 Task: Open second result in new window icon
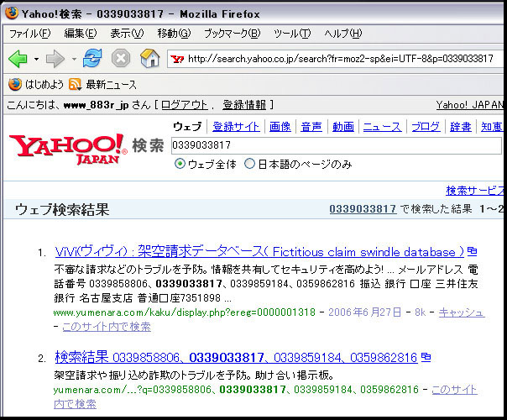coord(426,357)
